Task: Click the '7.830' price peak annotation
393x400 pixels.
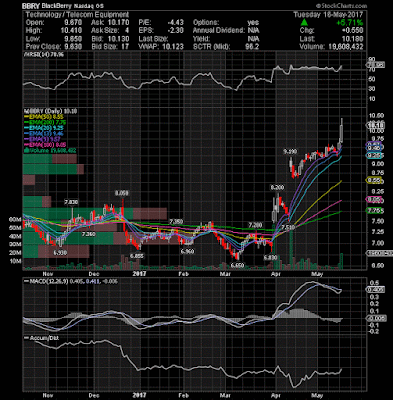Action: point(71,202)
